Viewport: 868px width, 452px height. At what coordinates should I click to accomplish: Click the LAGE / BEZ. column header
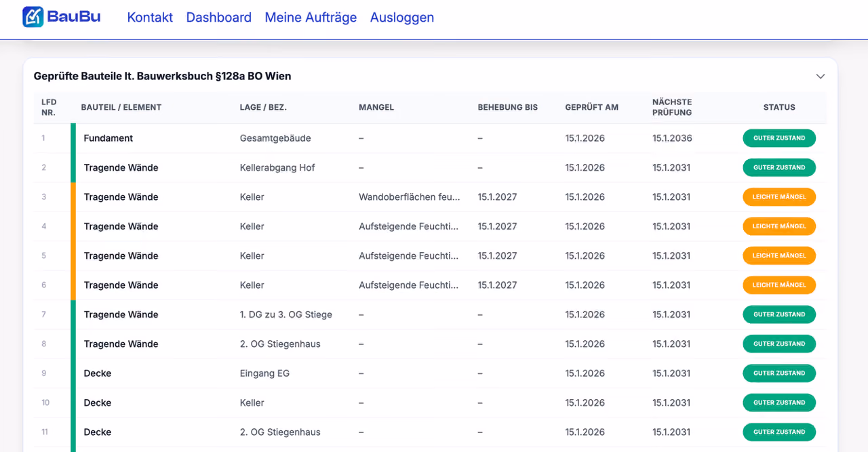[x=263, y=107]
